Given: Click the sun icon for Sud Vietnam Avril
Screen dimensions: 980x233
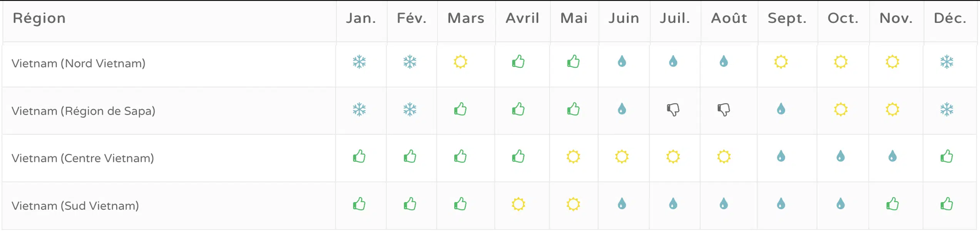Looking at the screenshot, I should pos(518,205).
